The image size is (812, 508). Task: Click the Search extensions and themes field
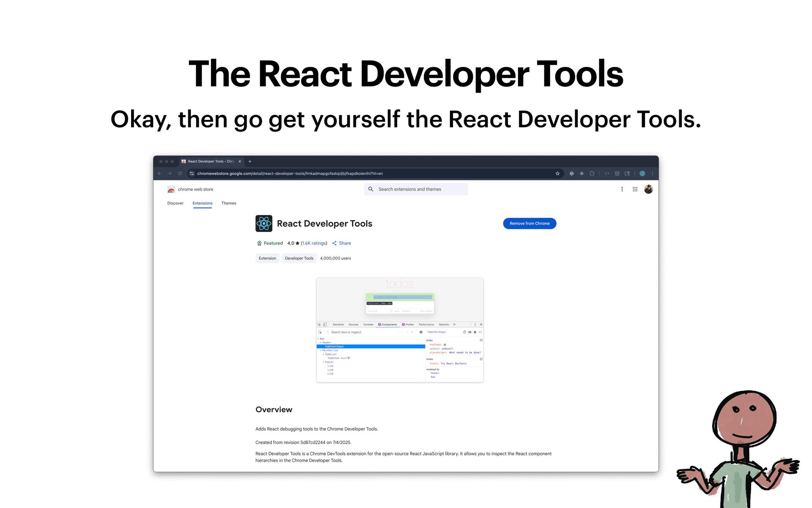pyautogui.click(x=416, y=189)
